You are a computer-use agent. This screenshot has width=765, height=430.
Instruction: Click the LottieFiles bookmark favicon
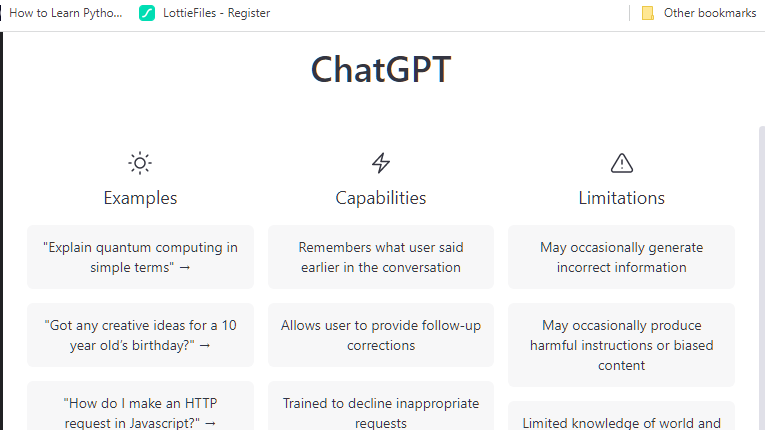tap(147, 13)
